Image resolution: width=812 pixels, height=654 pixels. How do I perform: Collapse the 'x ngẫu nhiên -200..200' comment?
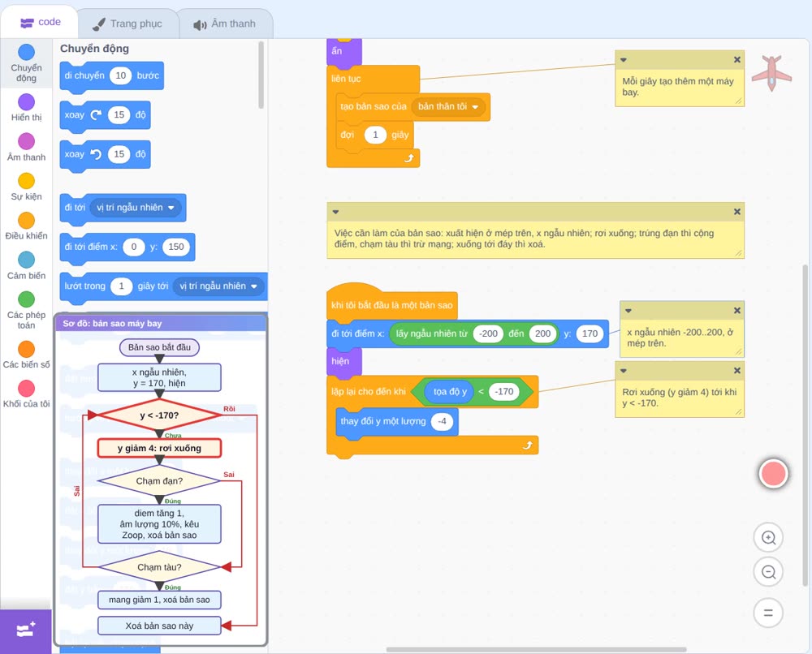(x=628, y=311)
